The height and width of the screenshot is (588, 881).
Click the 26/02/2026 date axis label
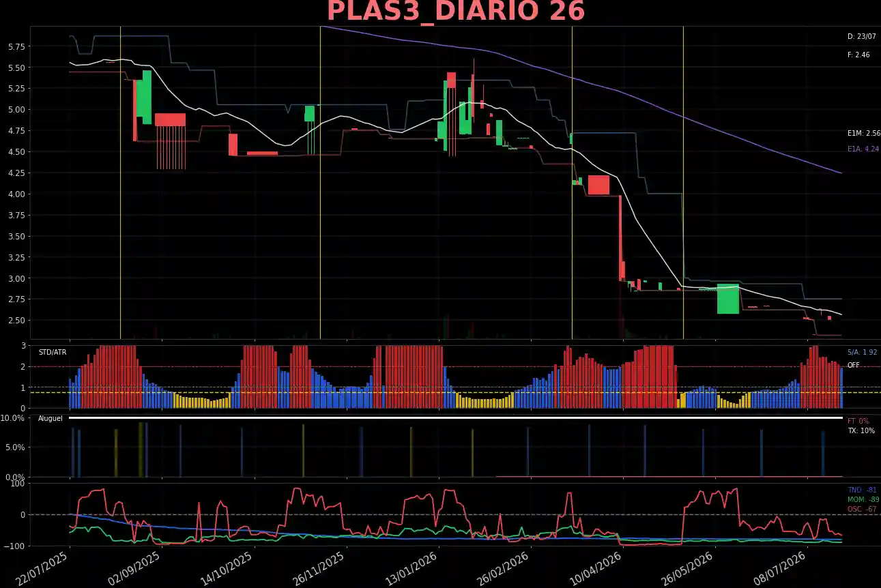pos(502,568)
